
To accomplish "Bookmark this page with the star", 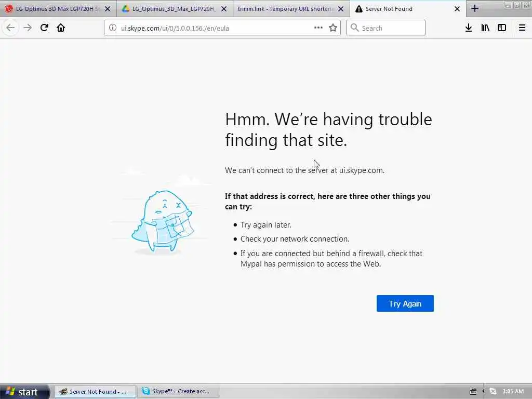I will coord(333,28).
